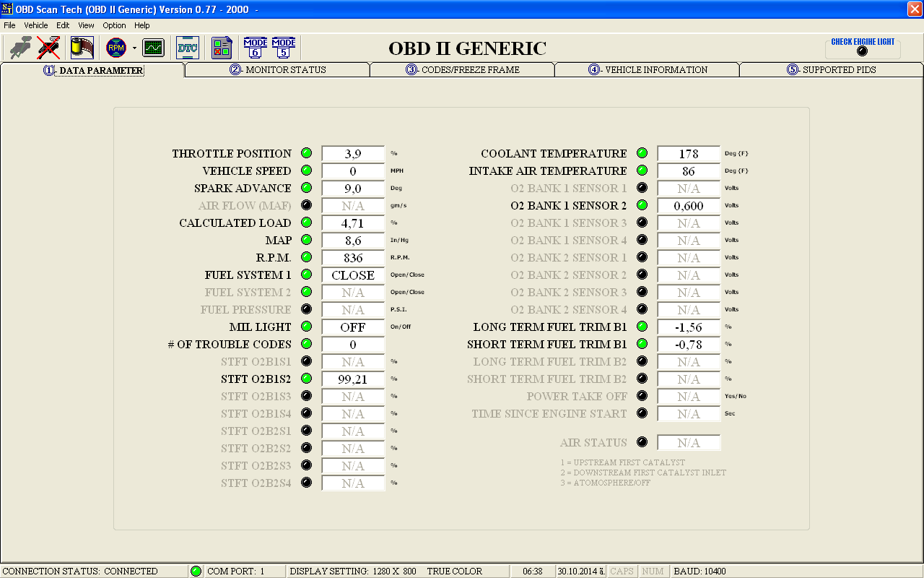924x578 pixels.
Task: Click the disconnect icon with red X
Action: [48, 48]
